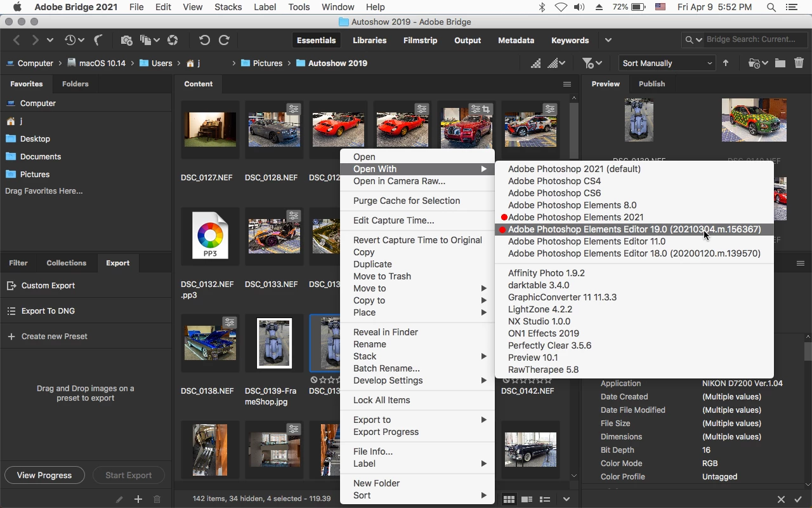This screenshot has height=508, width=812.
Task: Open the view options chevron next to list view
Action: (566, 499)
